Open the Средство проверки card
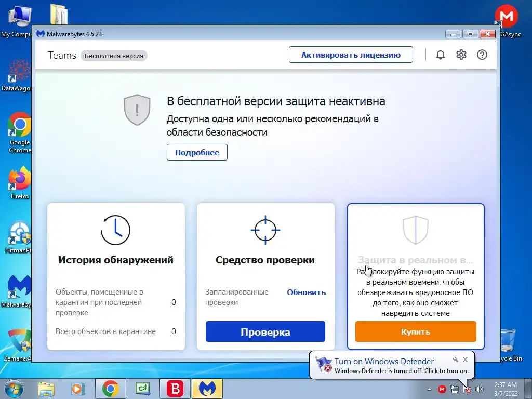This screenshot has width=532, height=399. click(265, 276)
